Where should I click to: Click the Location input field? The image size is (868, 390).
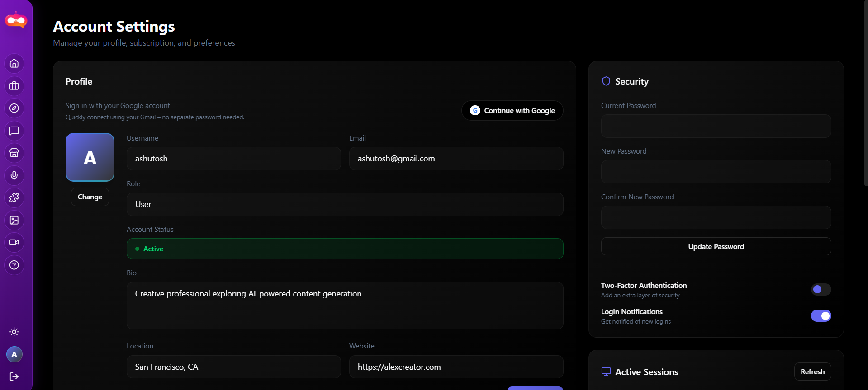click(234, 367)
